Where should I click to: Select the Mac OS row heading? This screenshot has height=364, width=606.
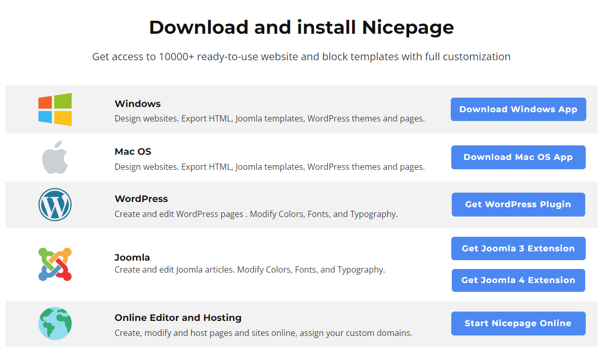tap(133, 152)
